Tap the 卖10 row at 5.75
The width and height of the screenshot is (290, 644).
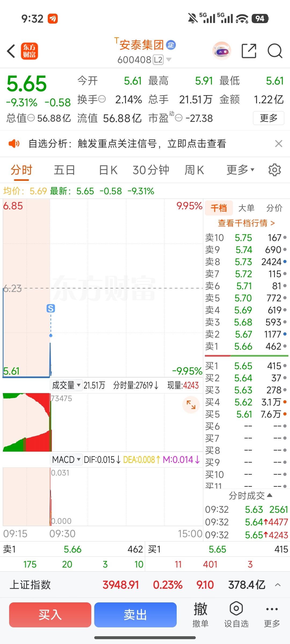point(246,237)
